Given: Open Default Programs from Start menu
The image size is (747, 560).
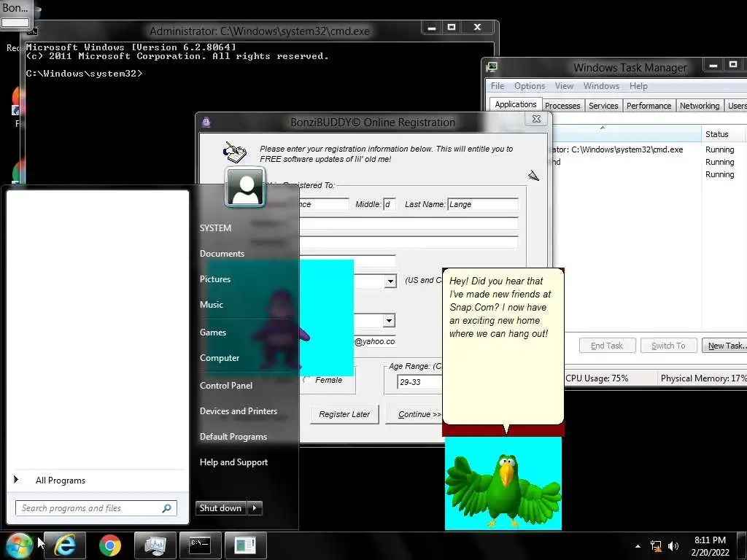Looking at the screenshot, I should [233, 437].
